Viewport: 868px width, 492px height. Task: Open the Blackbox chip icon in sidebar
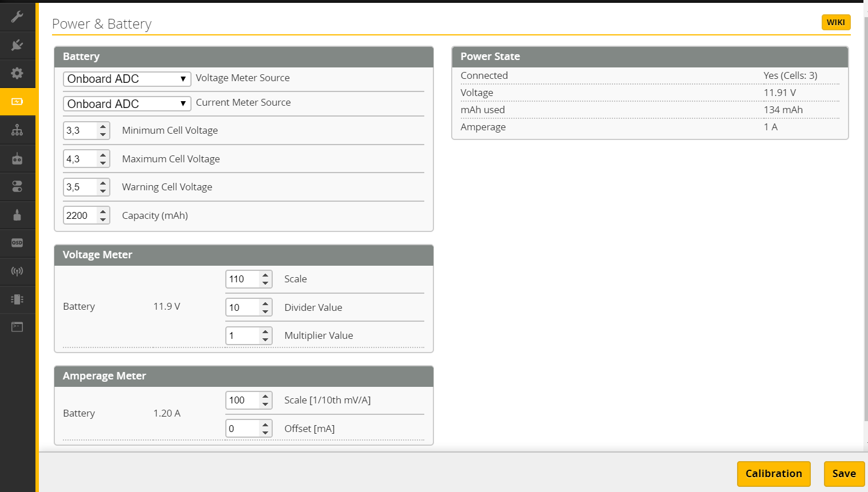(x=17, y=299)
